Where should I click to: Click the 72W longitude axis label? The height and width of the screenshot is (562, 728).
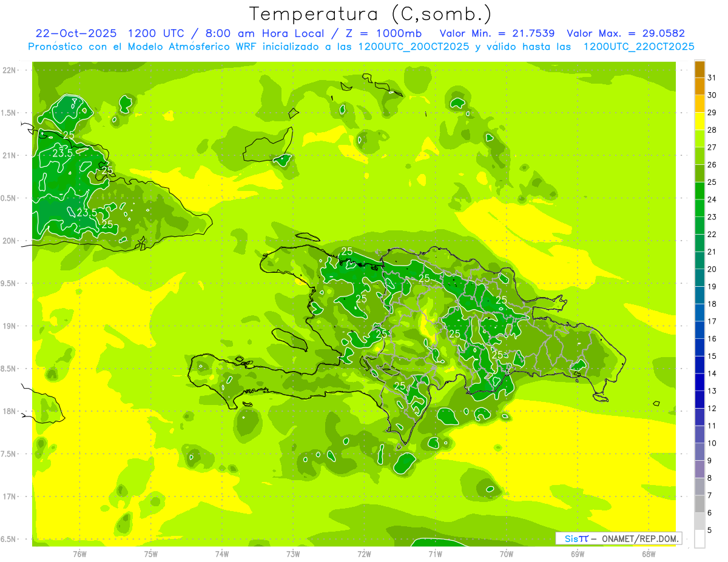coord(364,554)
